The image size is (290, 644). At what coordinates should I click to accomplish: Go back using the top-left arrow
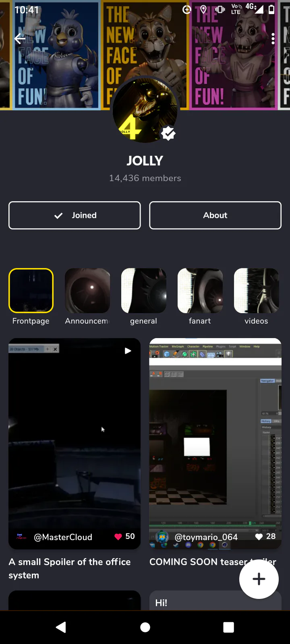tap(20, 39)
